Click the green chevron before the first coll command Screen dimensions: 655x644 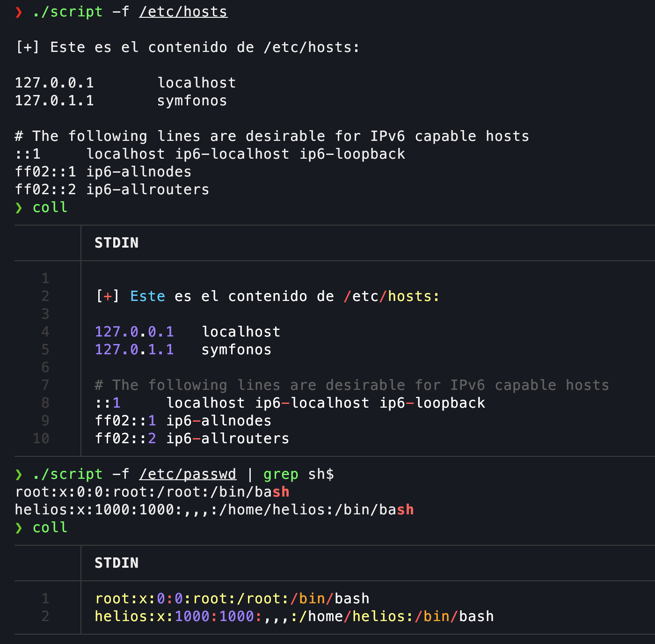(x=19, y=208)
